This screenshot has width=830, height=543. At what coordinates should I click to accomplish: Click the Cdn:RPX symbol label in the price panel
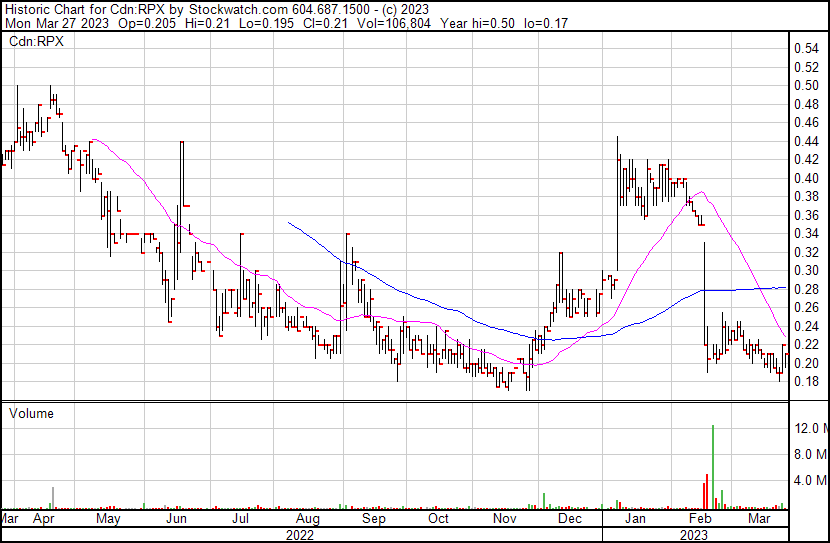pos(35,43)
